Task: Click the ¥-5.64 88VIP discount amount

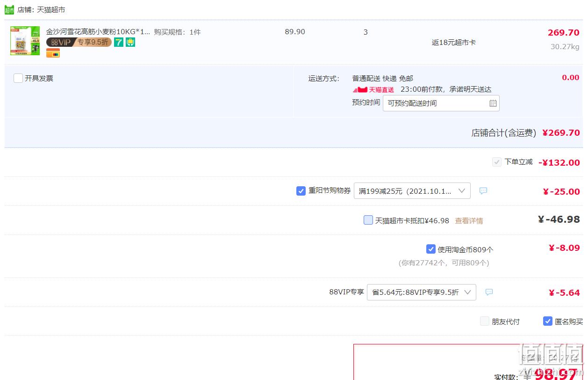Action: pos(564,293)
